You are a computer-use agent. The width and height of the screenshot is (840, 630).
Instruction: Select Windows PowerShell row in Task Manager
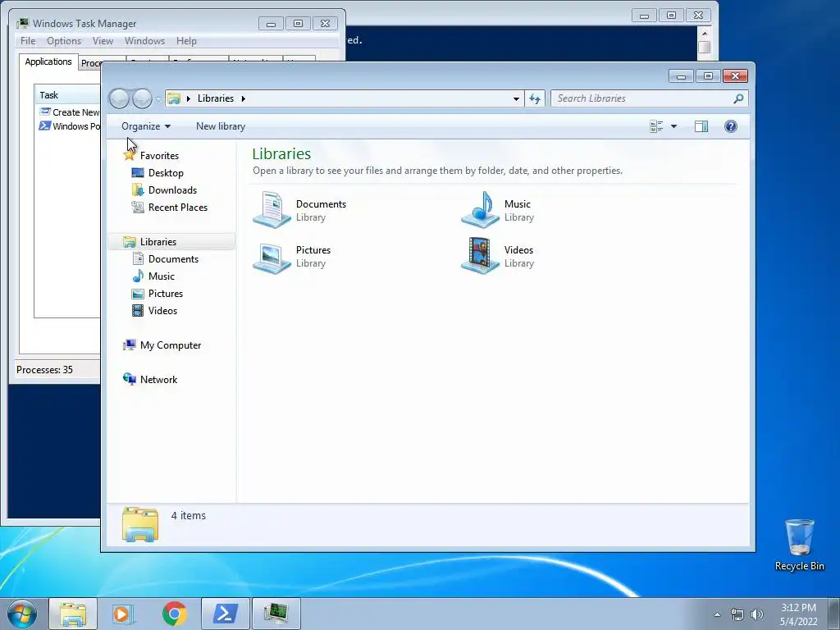[x=70, y=126]
